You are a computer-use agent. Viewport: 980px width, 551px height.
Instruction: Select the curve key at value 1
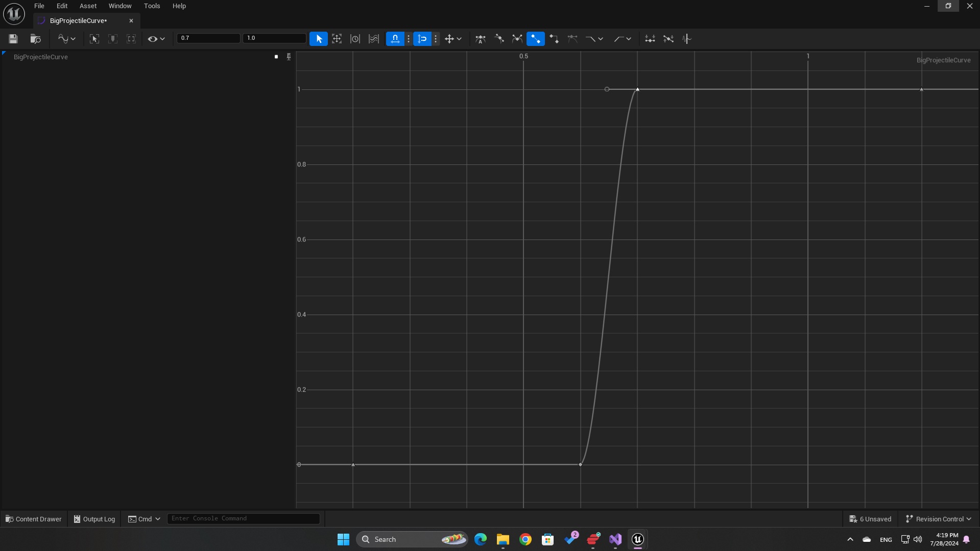click(x=637, y=89)
